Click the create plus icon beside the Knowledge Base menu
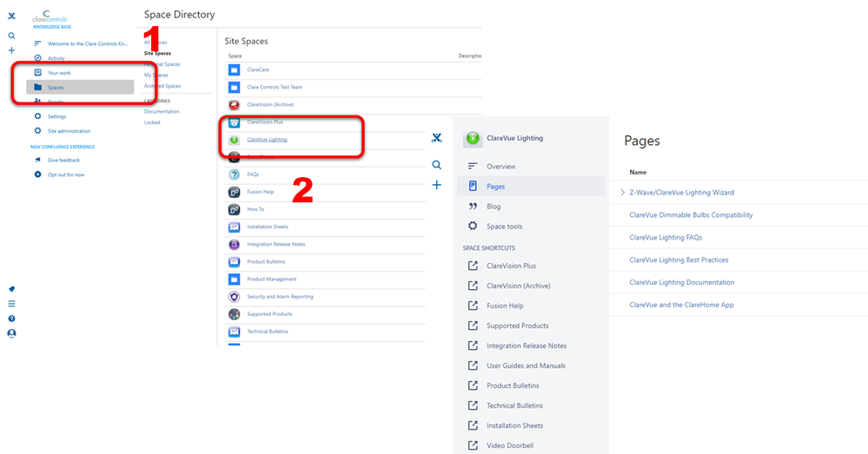Viewport: 868px width, 454px height. pyautogui.click(x=11, y=50)
